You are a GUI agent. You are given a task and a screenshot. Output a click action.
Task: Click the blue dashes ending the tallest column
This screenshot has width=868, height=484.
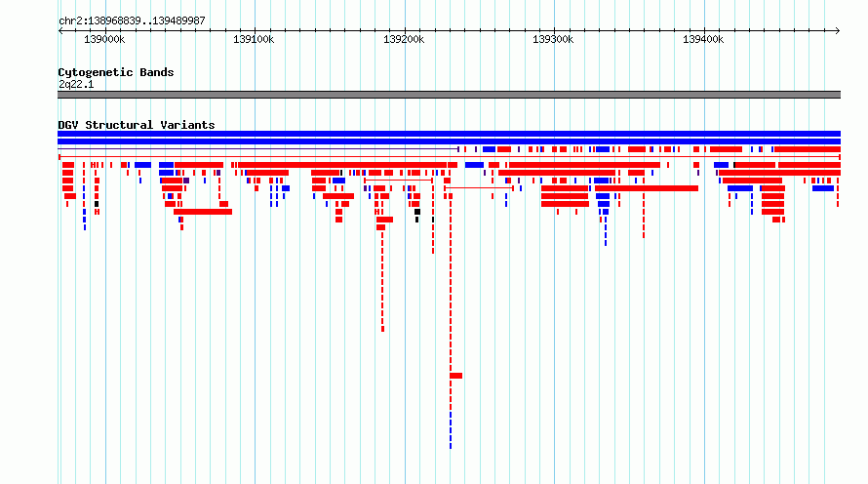(x=451, y=430)
